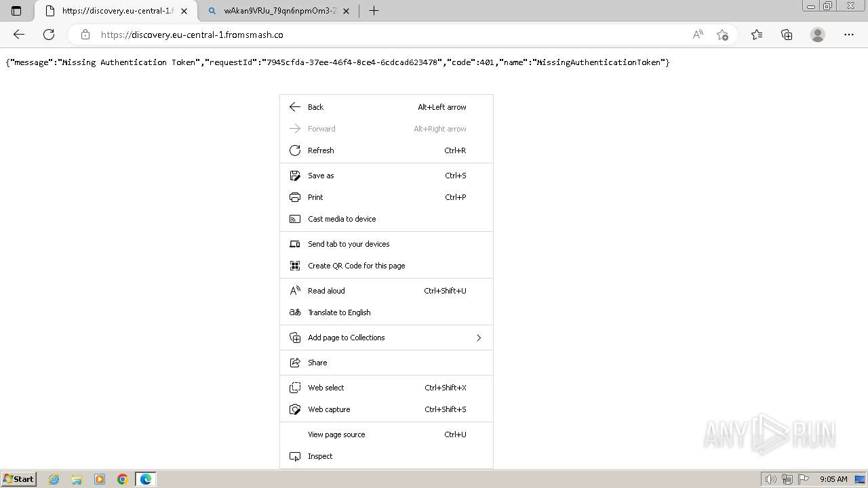This screenshot has width=868, height=488.
Task: Close the discovery.eu-central-1 tab
Action: click(x=184, y=11)
